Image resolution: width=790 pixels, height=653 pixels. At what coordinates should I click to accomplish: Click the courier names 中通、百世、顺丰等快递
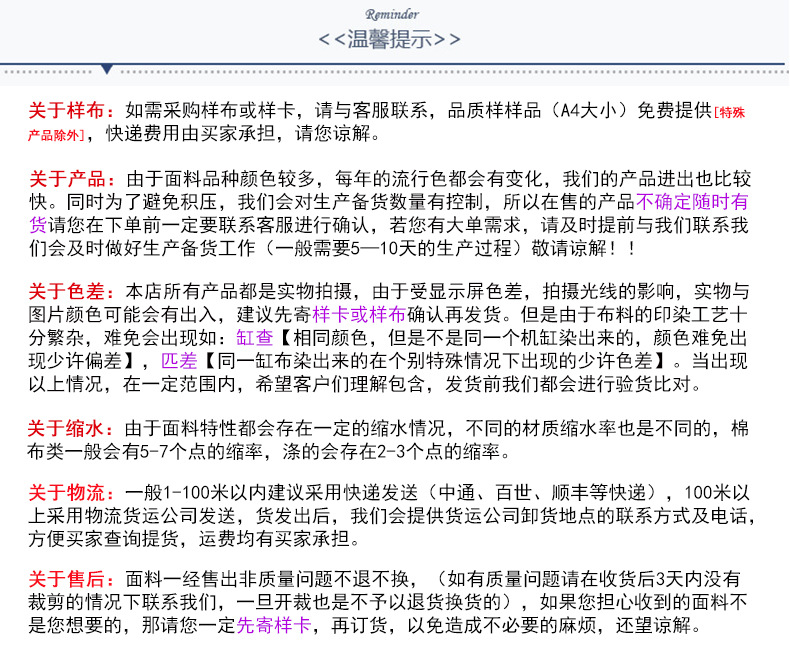(x=542, y=493)
